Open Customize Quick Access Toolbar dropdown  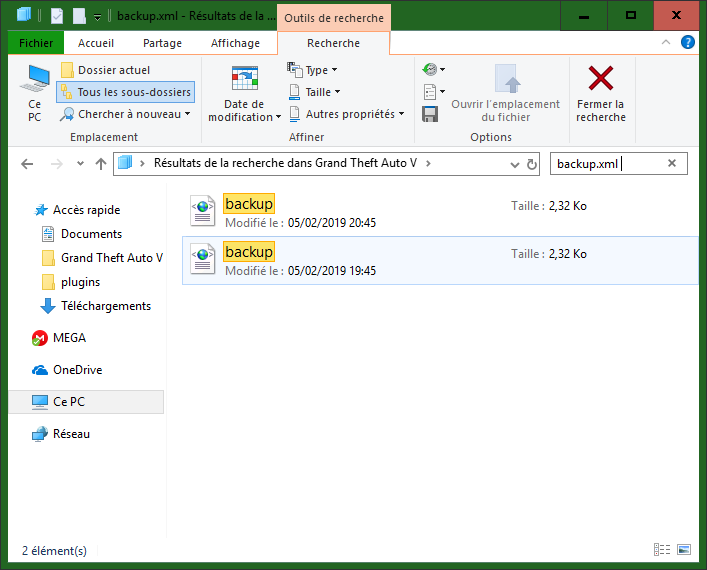coord(97,17)
